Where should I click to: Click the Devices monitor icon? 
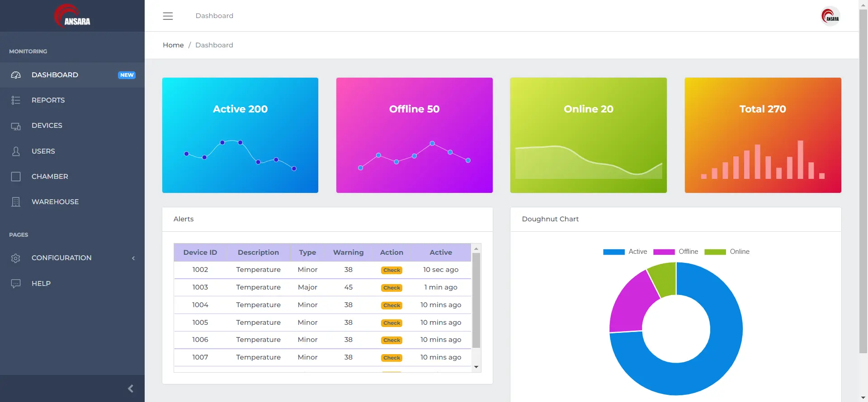pos(16,126)
